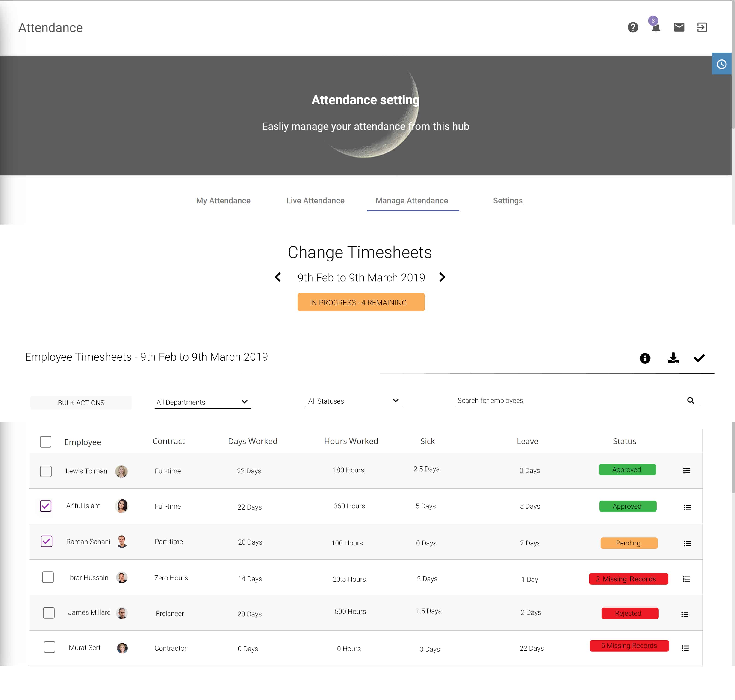Open the blue clock side widget
Image resolution: width=735 pixels, height=700 pixels.
tap(721, 64)
